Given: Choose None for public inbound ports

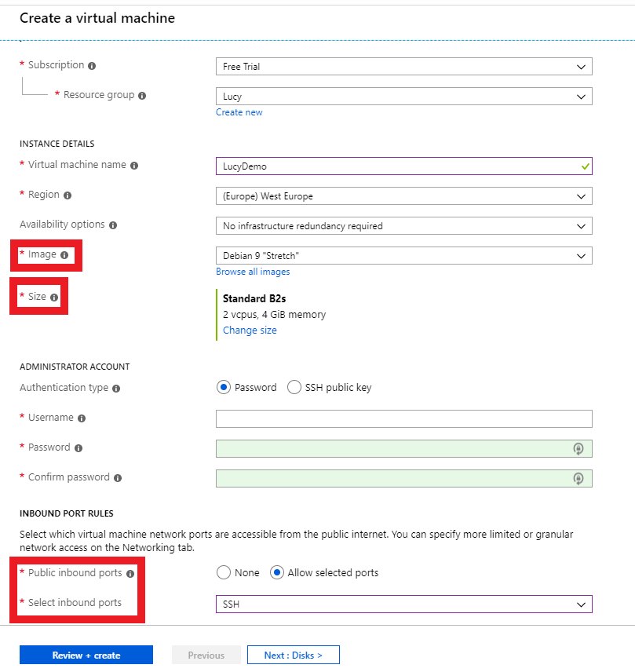Looking at the screenshot, I should 223,572.
